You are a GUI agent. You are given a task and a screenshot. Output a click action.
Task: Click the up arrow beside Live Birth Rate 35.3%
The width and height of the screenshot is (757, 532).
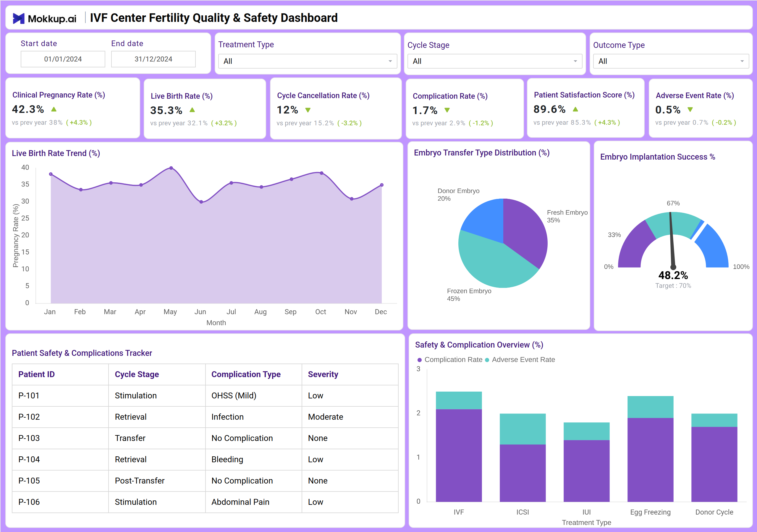(192, 110)
